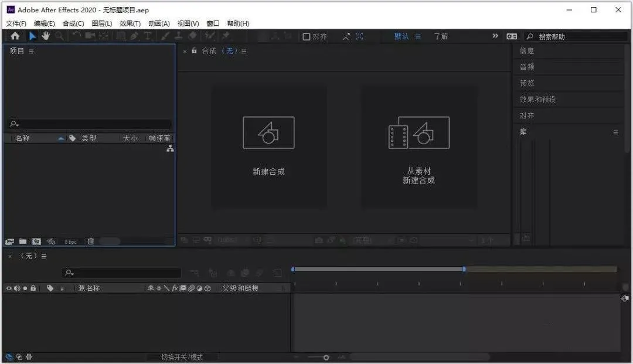Open the 窗口 menu
Screen dimensions: 633x364
(213, 23)
